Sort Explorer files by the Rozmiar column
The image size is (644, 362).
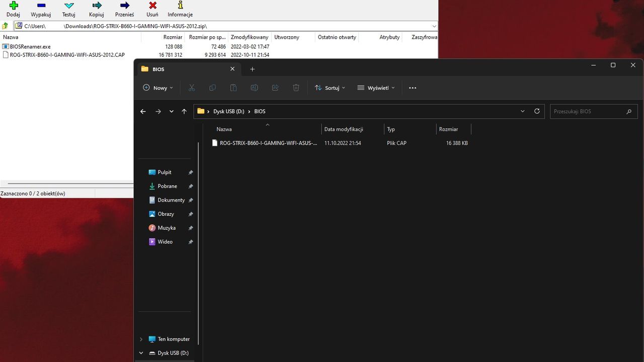[454, 129]
